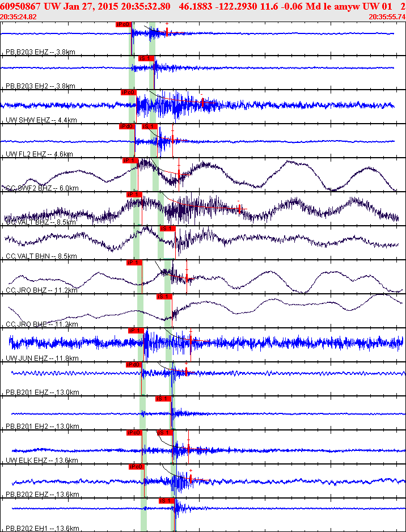Click the PB.B202 EH1 13.6km station label
406x532 pixels.
click(x=43, y=529)
